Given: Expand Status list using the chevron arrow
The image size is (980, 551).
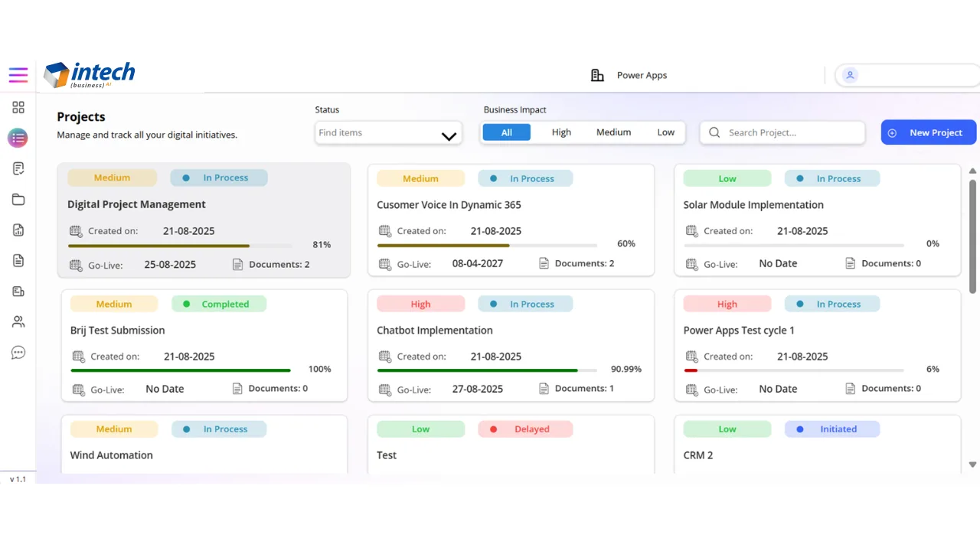Looking at the screenshot, I should pyautogui.click(x=449, y=136).
